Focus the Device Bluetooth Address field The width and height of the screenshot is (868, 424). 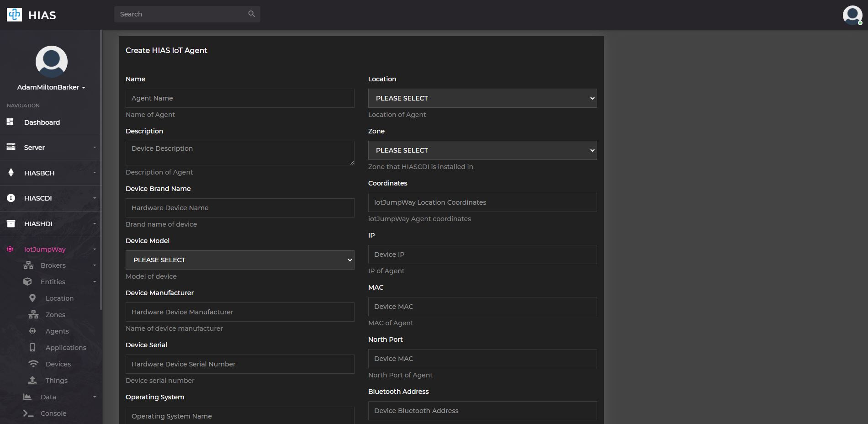pos(482,411)
